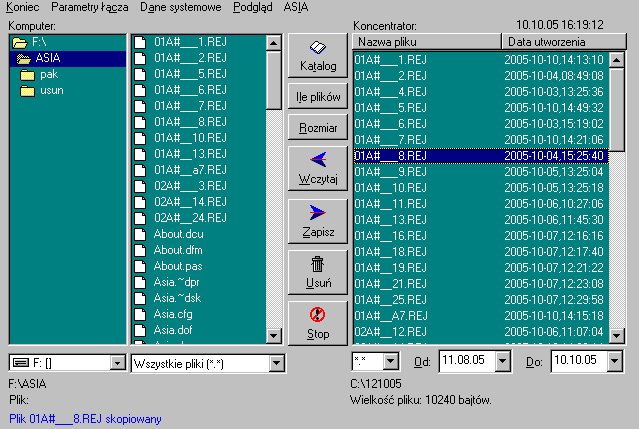Select the F:\ root folder icon

click(20, 42)
